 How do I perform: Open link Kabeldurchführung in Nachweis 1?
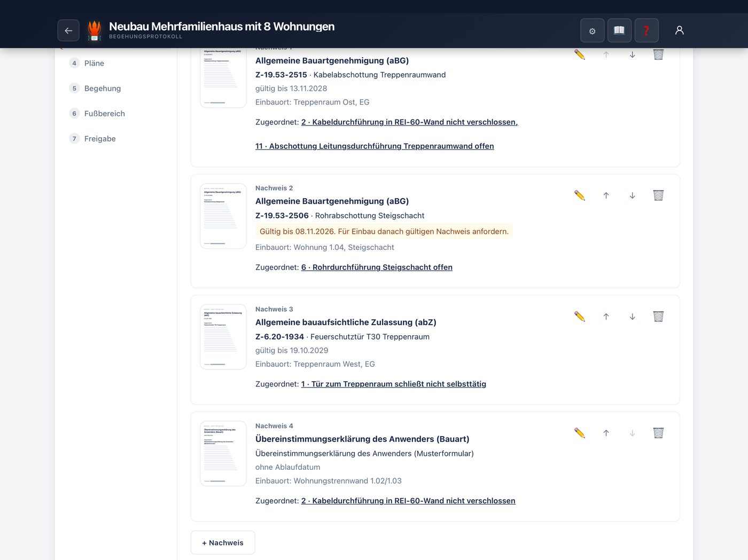409,122
